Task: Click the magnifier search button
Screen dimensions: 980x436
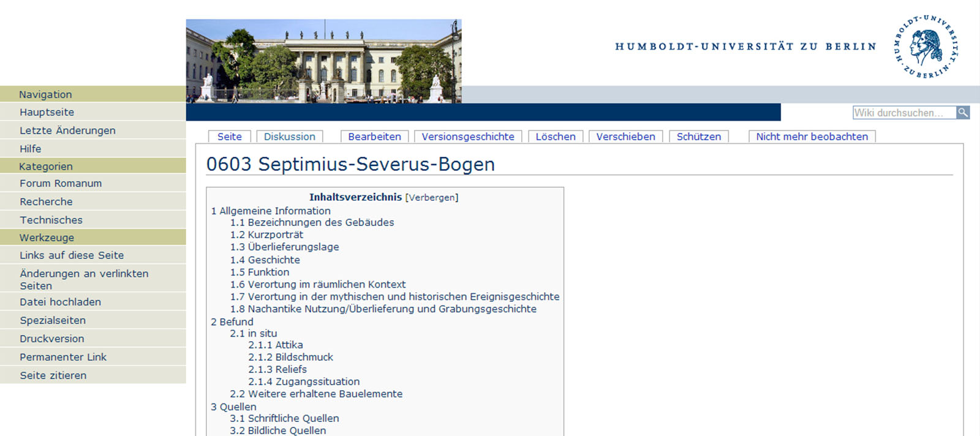Action: [x=963, y=113]
